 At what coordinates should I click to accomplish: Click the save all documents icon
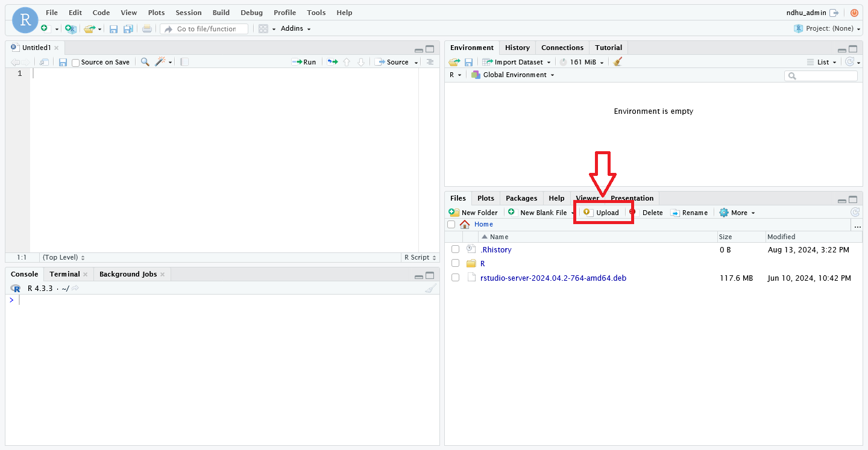[128, 29]
